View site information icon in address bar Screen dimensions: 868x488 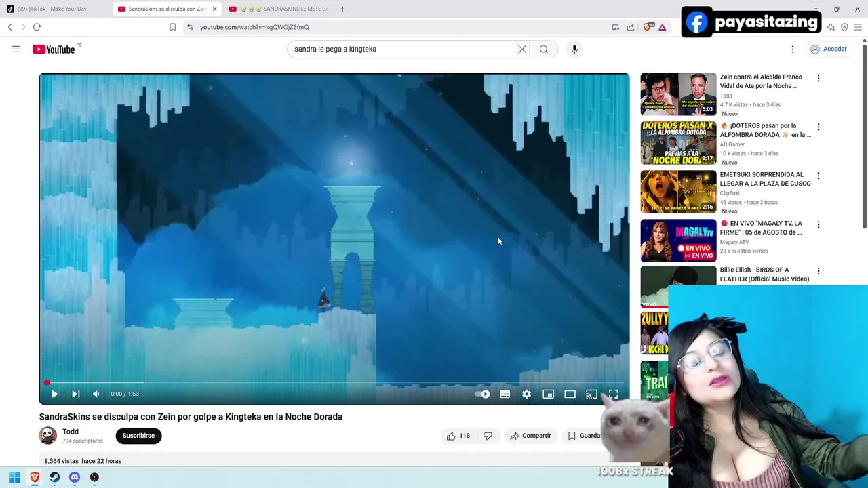point(190,27)
